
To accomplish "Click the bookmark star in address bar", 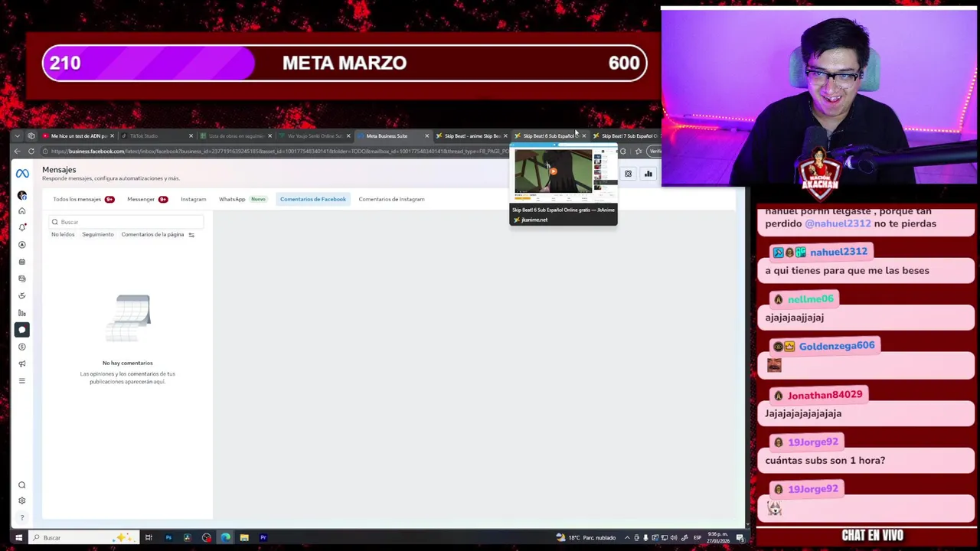I will tap(639, 151).
